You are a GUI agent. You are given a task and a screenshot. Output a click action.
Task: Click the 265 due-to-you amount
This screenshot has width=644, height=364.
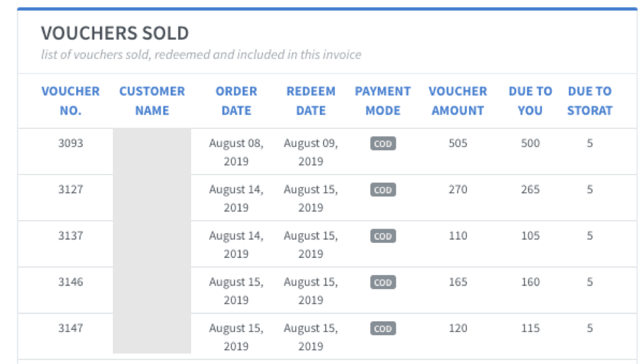[x=530, y=190]
